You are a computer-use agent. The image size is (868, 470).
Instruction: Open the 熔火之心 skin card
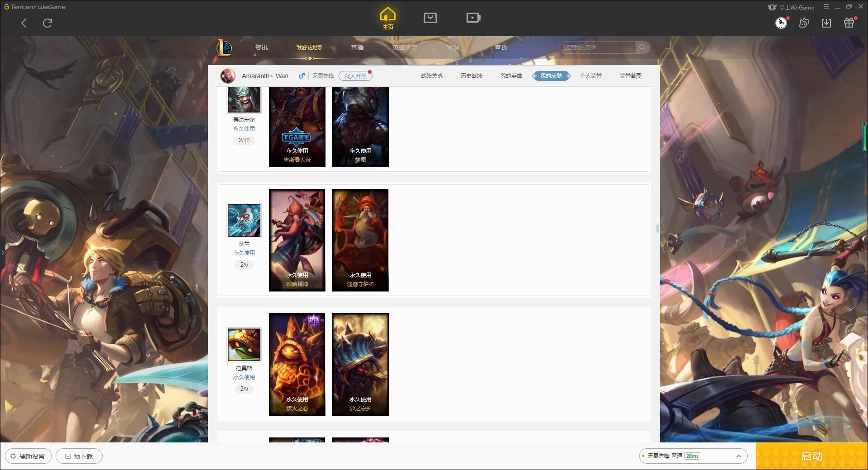point(297,364)
